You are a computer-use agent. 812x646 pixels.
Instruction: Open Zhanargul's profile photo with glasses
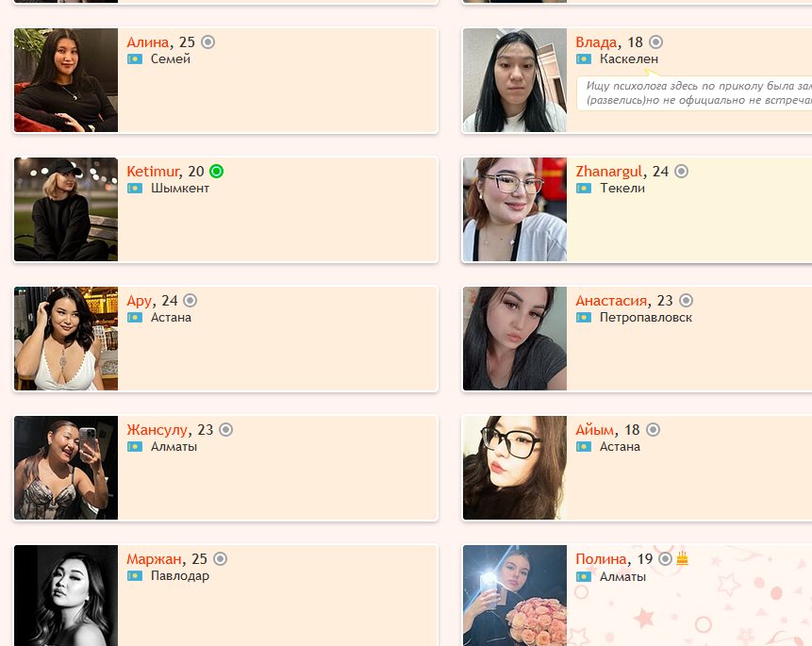click(515, 209)
